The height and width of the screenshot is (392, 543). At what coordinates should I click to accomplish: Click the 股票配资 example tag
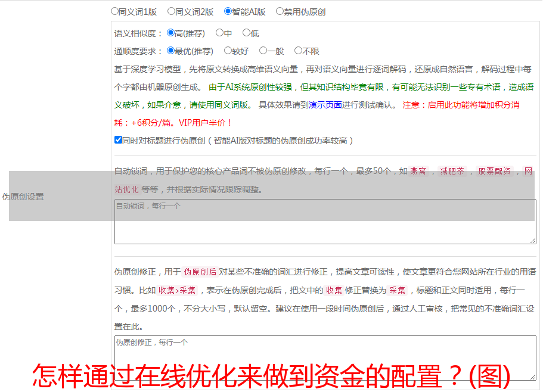coord(495,171)
